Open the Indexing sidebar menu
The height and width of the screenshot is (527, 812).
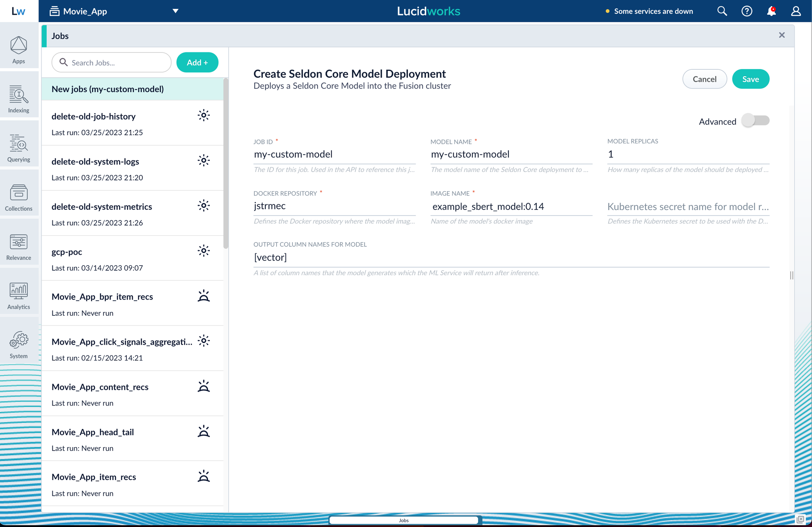[18, 99]
